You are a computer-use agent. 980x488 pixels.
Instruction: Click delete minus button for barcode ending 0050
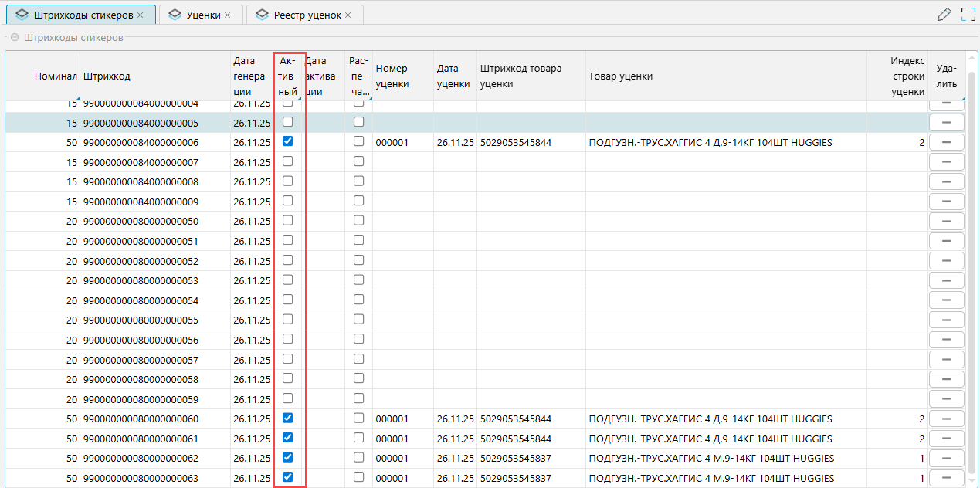click(946, 221)
